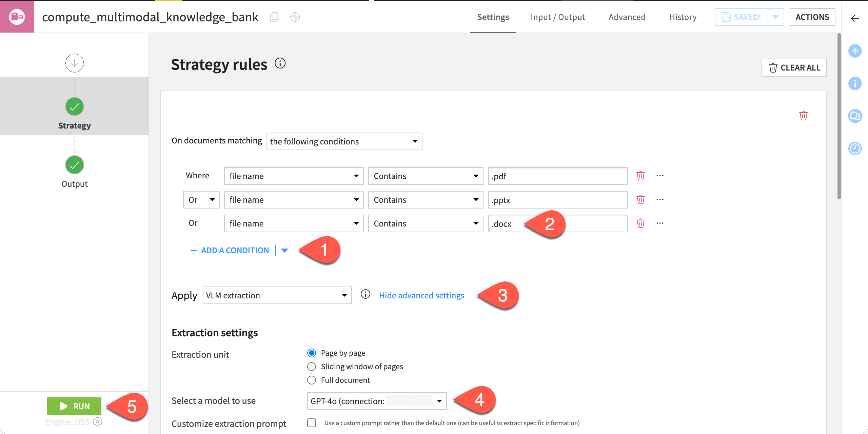This screenshot has height=434, width=868.
Task: Click the info icon next to VLM extraction
Action: pos(366,294)
